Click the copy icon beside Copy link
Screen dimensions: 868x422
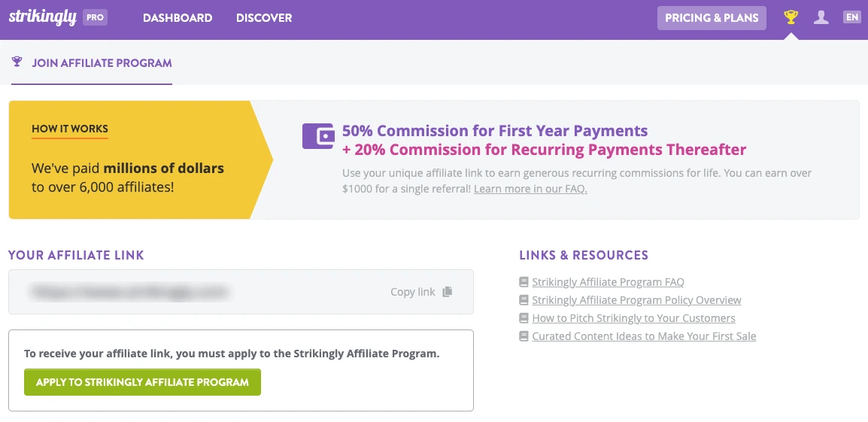(x=448, y=292)
